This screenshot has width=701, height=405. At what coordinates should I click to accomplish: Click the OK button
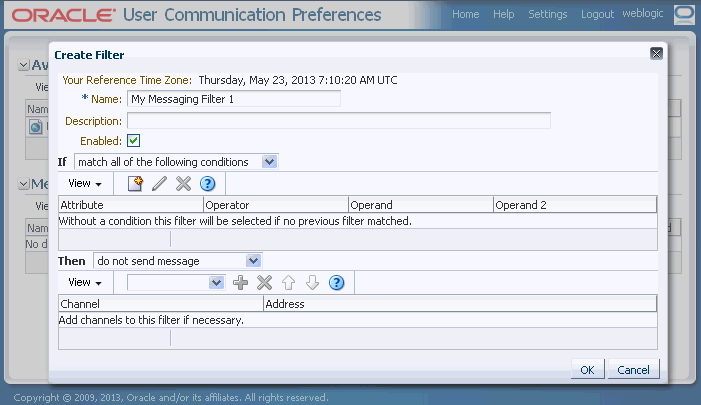pyautogui.click(x=587, y=370)
